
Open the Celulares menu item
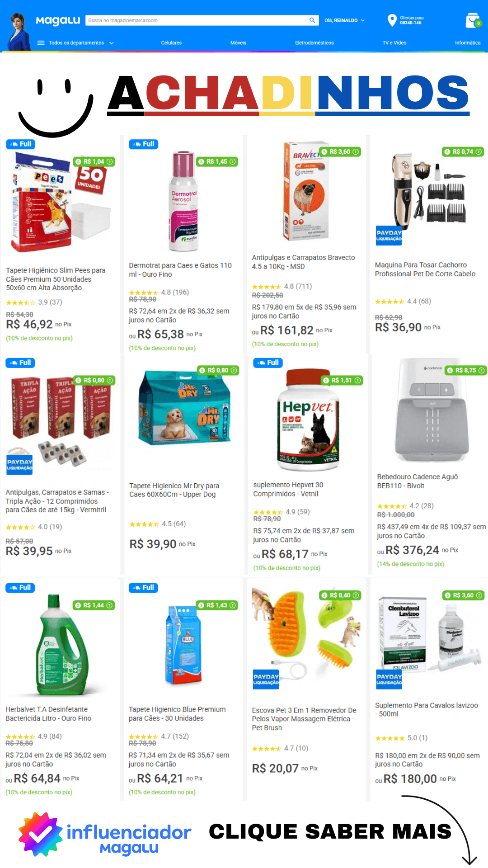click(x=171, y=43)
